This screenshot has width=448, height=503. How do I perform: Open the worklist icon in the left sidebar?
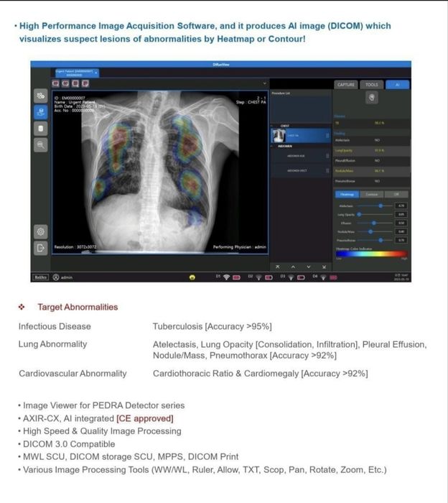click(x=41, y=96)
